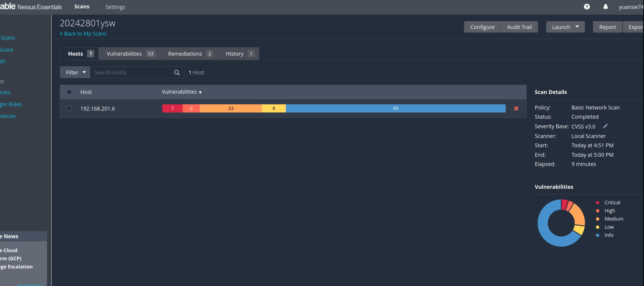Click the Configure button
This screenshot has width=644, height=286.
482,27
